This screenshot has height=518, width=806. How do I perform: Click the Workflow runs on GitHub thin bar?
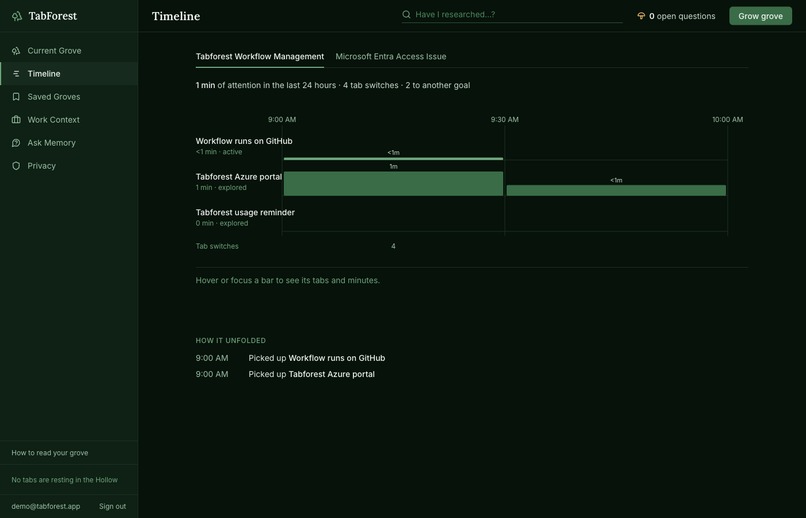(x=393, y=159)
